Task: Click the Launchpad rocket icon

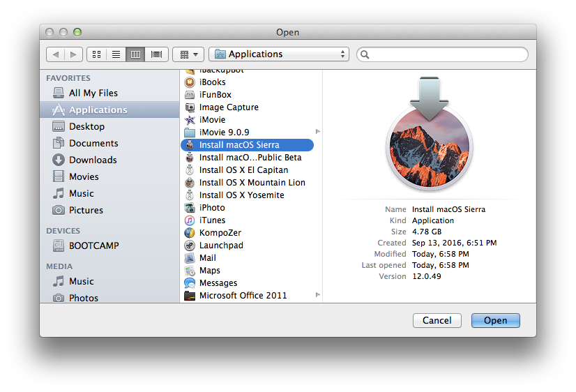Action: click(190, 245)
